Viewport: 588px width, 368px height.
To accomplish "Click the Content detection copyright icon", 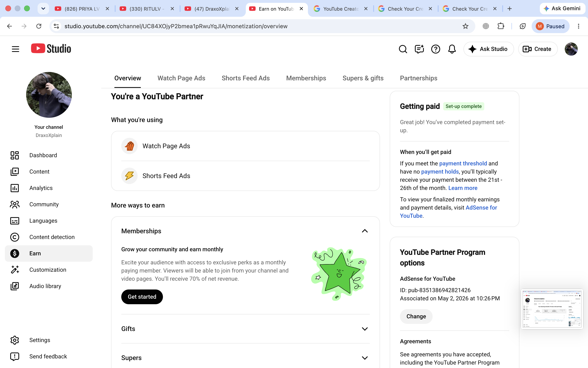I will pos(14,237).
